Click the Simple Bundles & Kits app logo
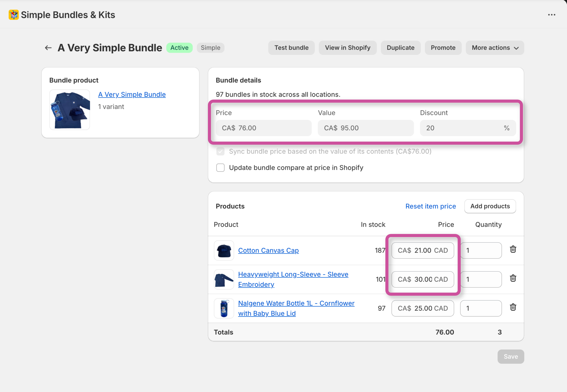The width and height of the screenshot is (567, 392). pos(14,15)
